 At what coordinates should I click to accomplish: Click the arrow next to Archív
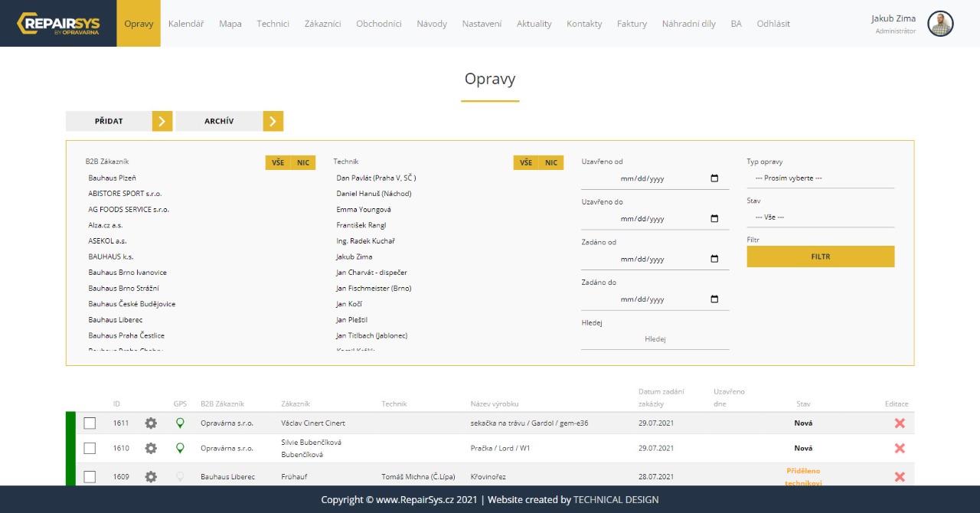(273, 121)
